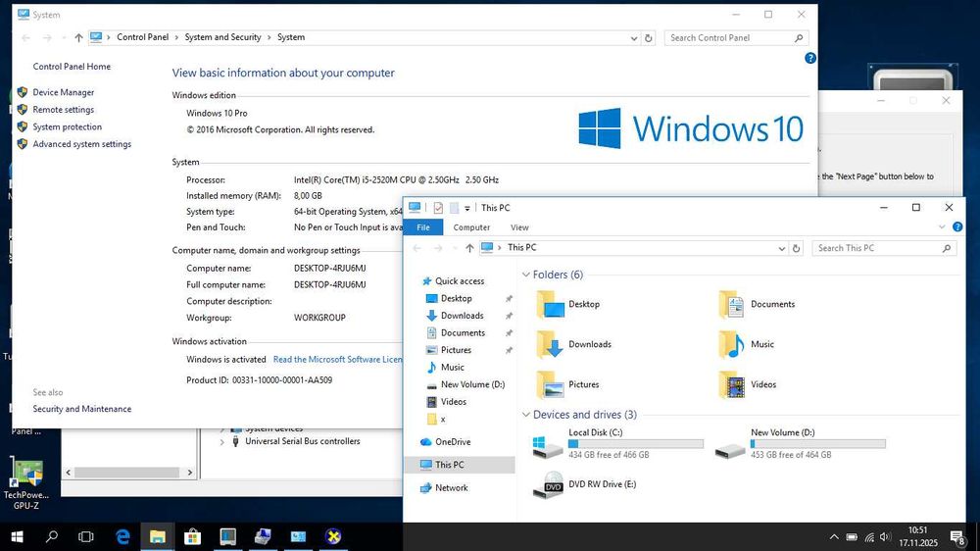Select Documents in navigation pane
This screenshot has width=980, height=551.
[x=463, y=332]
